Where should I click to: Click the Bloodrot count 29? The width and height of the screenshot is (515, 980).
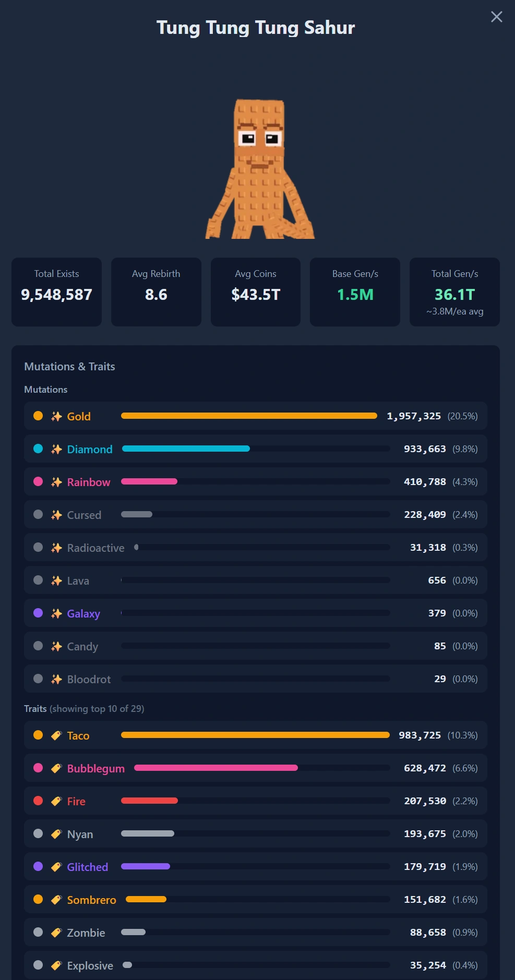pyautogui.click(x=440, y=679)
